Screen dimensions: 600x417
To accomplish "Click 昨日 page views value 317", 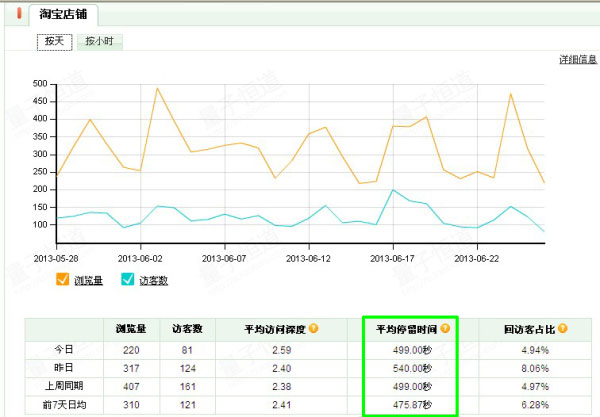I will 131,368.
